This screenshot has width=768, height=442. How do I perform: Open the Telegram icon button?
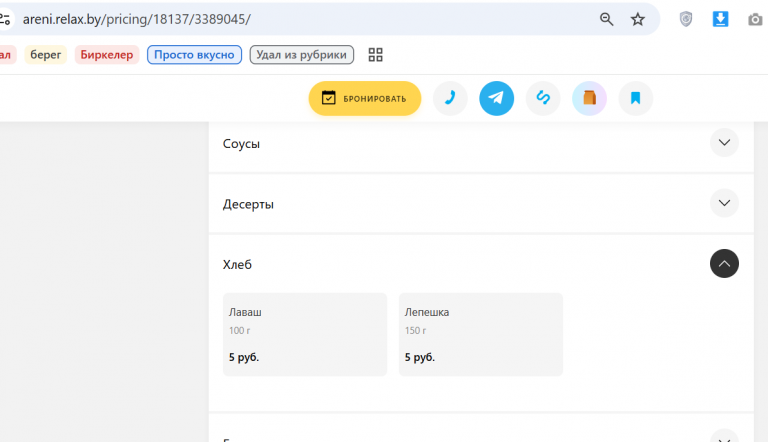pyautogui.click(x=496, y=98)
